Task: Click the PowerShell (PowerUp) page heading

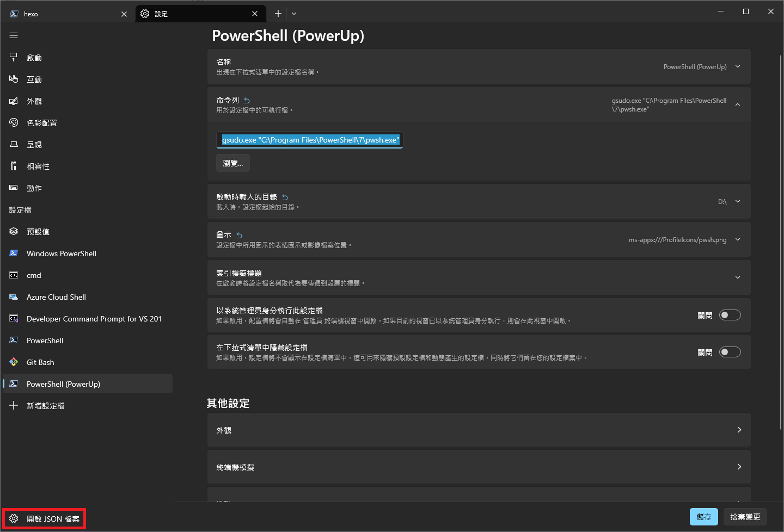Action: point(288,36)
